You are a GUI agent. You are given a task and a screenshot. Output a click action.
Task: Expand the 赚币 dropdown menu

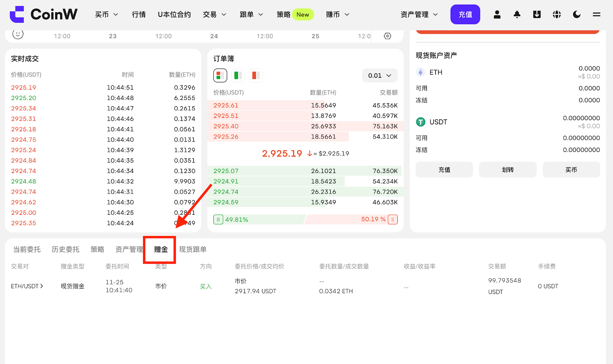[x=338, y=15]
